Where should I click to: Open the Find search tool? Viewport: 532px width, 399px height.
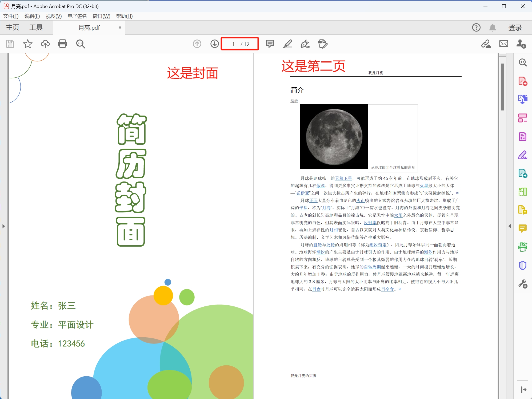tap(80, 44)
